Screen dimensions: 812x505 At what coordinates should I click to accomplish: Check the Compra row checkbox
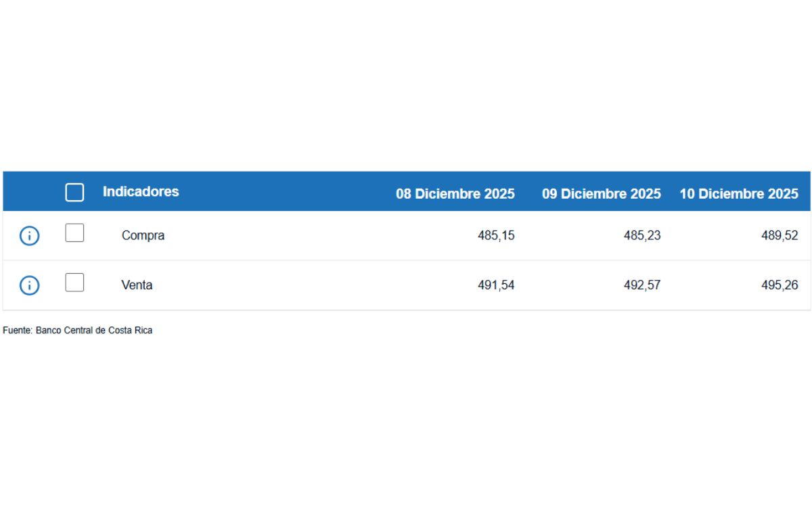click(74, 233)
